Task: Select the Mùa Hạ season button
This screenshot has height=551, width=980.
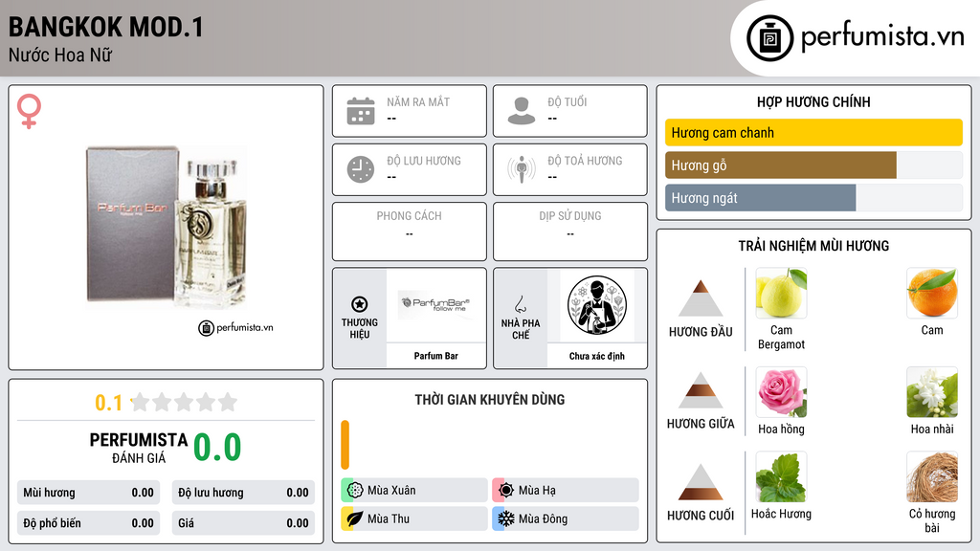Action: click(x=566, y=490)
